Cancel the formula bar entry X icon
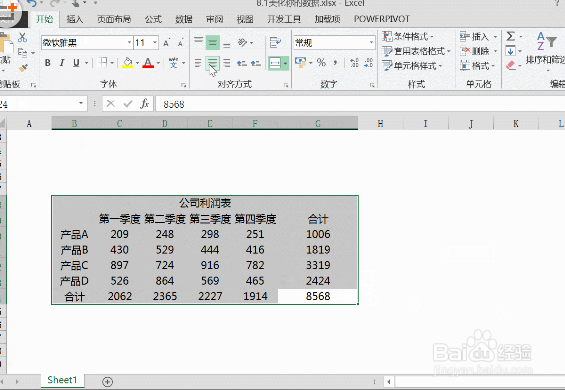The height and width of the screenshot is (390, 565). [111, 104]
